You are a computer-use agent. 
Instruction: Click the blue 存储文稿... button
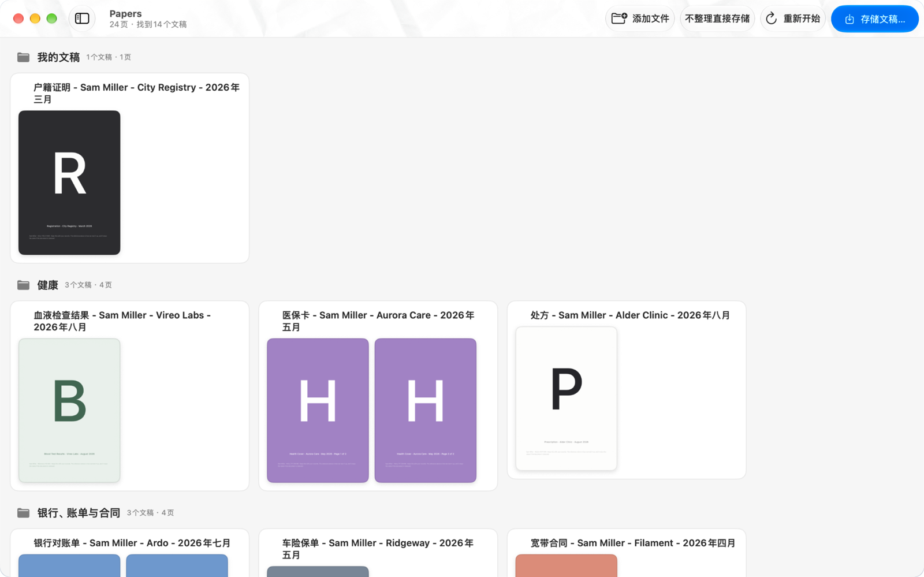click(x=874, y=19)
